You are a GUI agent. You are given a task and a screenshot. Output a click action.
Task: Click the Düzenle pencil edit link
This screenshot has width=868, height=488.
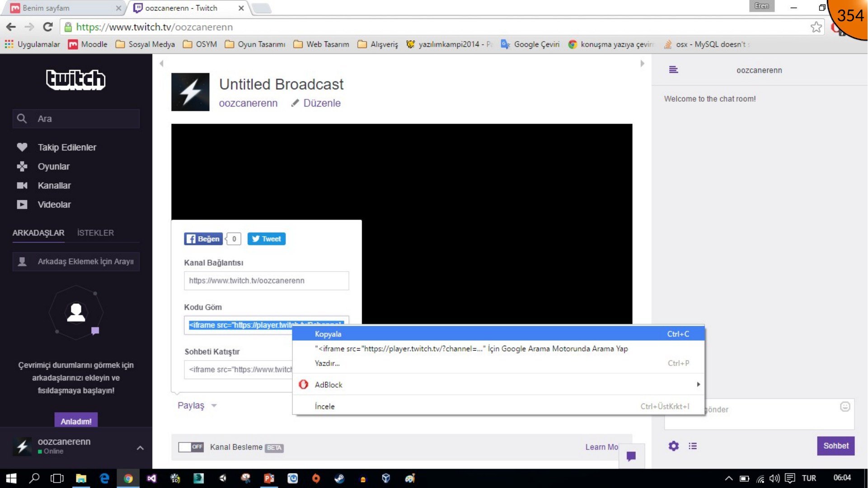pyautogui.click(x=316, y=103)
